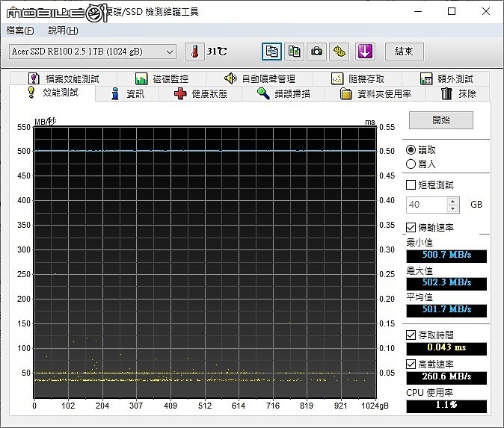Click the 40 GB input field
Viewport: 504px width, 428px height.
coord(426,205)
